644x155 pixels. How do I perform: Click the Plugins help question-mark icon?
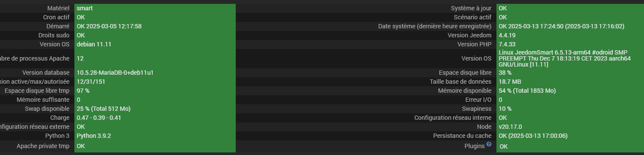tap(489, 145)
